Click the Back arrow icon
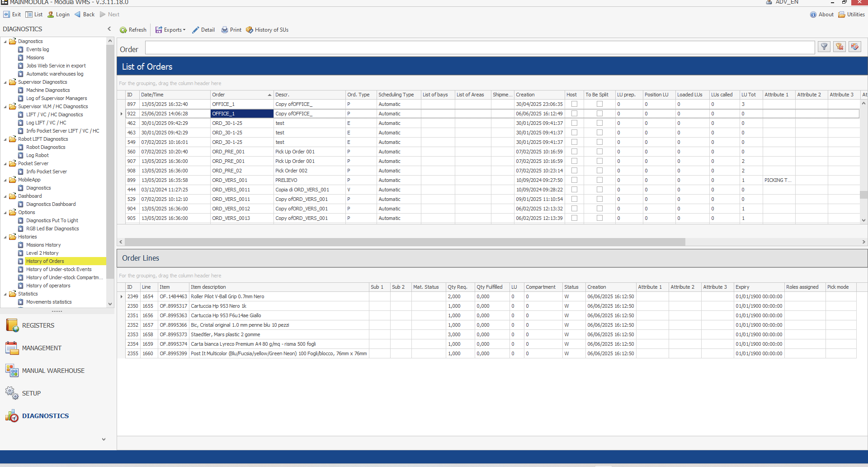 [x=78, y=14]
